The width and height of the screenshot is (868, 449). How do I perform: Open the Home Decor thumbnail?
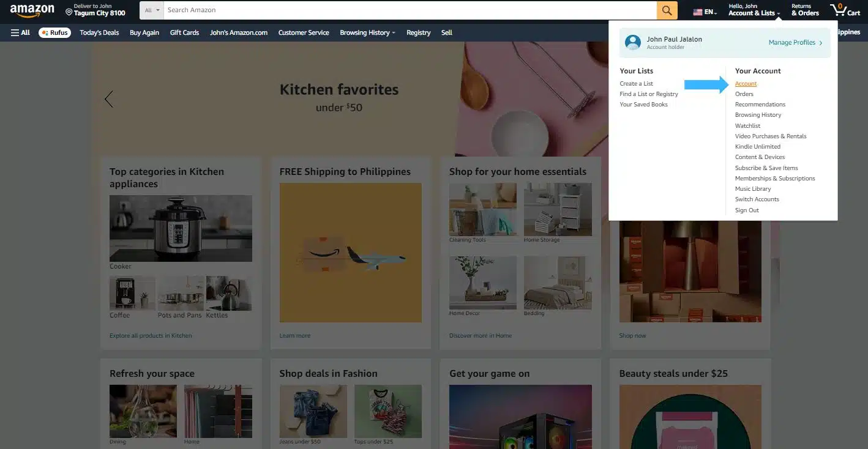click(483, 283)
